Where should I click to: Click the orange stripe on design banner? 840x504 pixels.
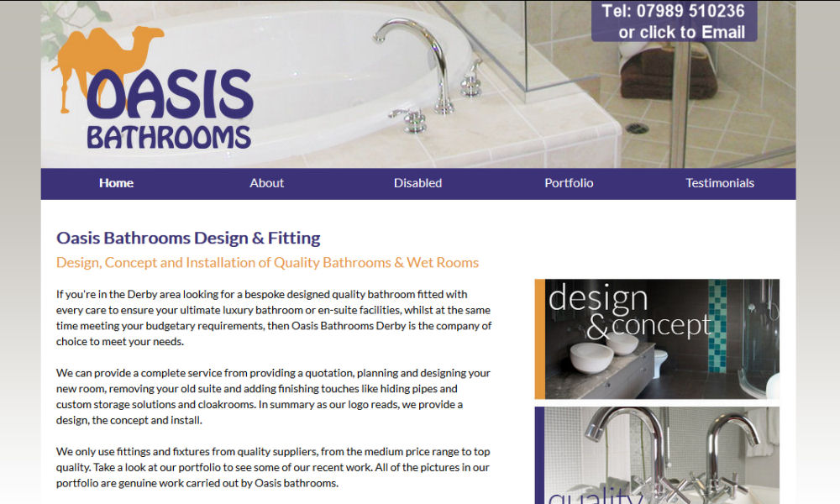539,339
